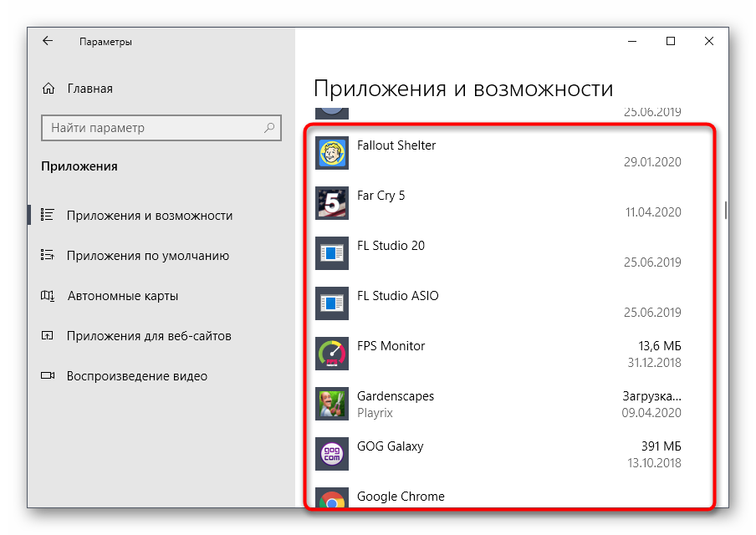Open Приложения по умолчанию section
Image resolution: width=756 pixels, height=535 pixels.
pos(147,256)
